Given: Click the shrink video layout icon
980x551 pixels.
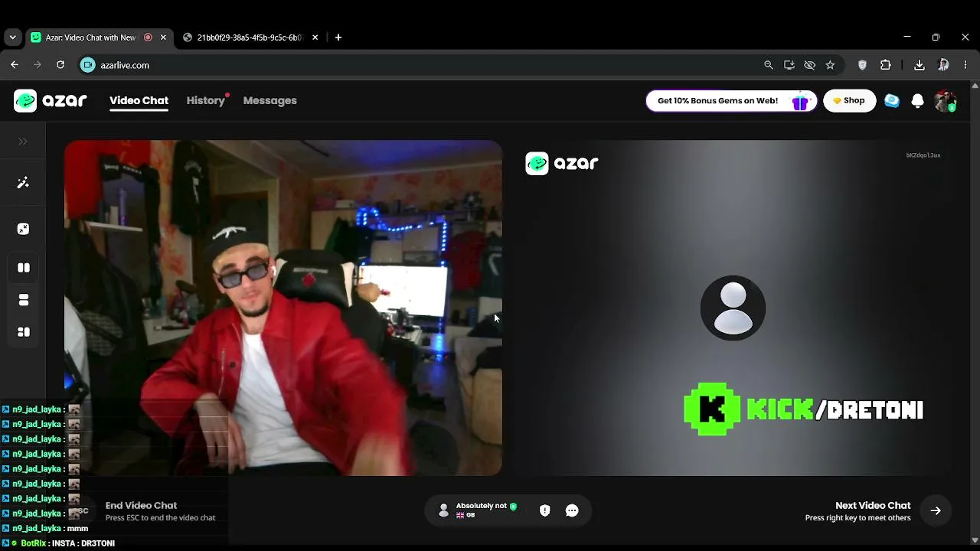Looking at the screenshot, I should tap(23, 229).
